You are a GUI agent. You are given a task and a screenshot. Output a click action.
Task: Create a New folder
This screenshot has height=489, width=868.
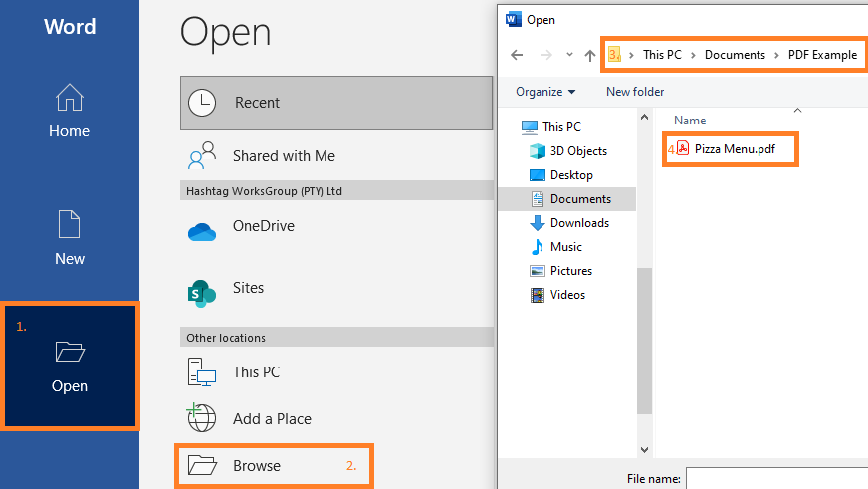(635, 92)
